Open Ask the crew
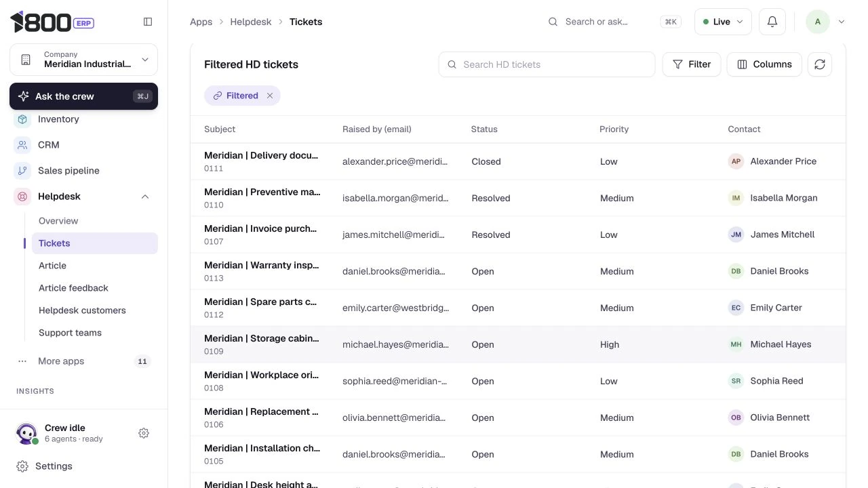Image resolution: width=868 pixels, height=488 pixels. pos(83,96)
